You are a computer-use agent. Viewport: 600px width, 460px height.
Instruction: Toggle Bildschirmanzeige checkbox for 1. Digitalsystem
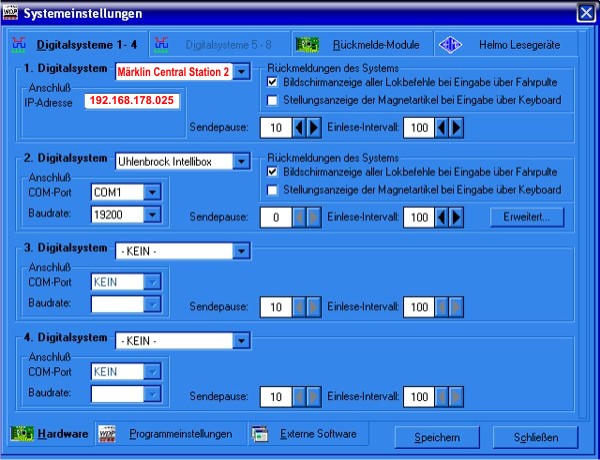pos(273,83)
